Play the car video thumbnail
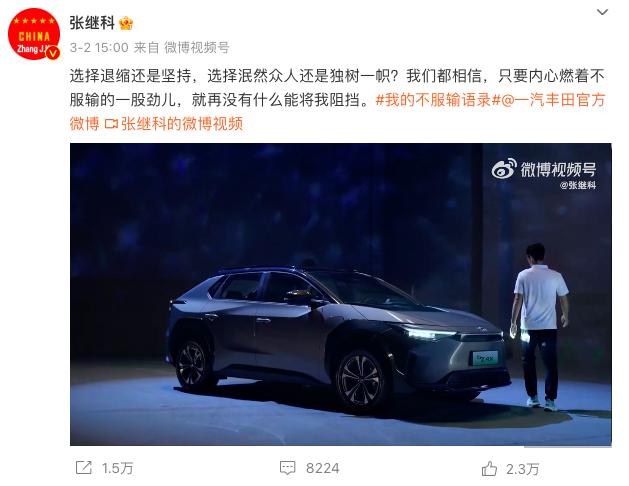Screen dimensions: 629x486 click(x=341, y=294)
